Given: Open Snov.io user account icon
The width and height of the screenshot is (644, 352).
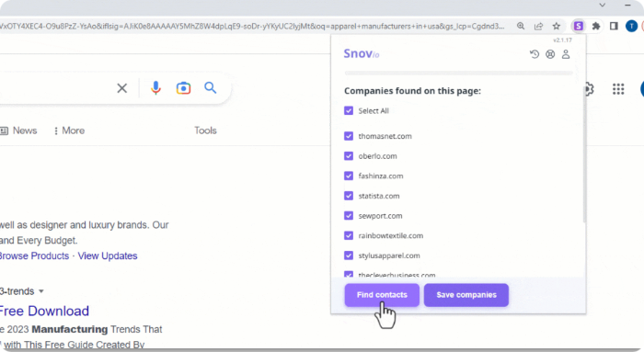Looking at the screenshot, I should [x=566, y=54].
